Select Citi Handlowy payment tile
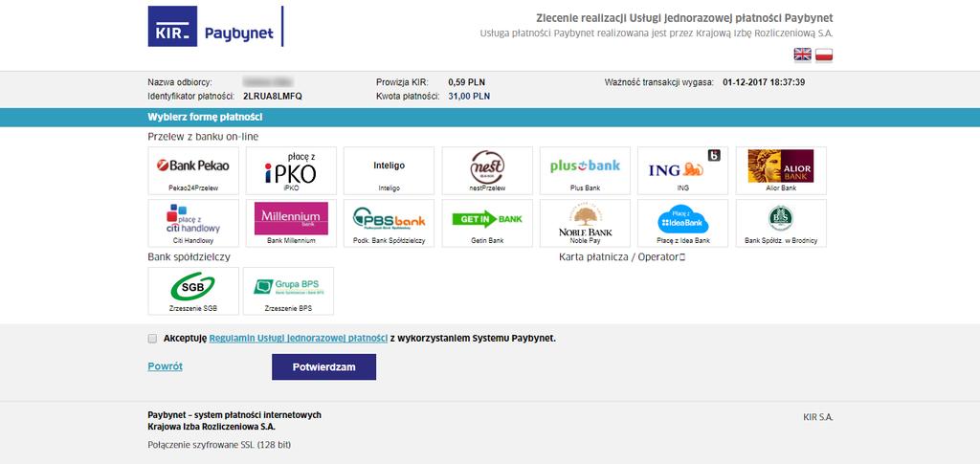This screenshot has height=464, width=980. tap(193, 223)
